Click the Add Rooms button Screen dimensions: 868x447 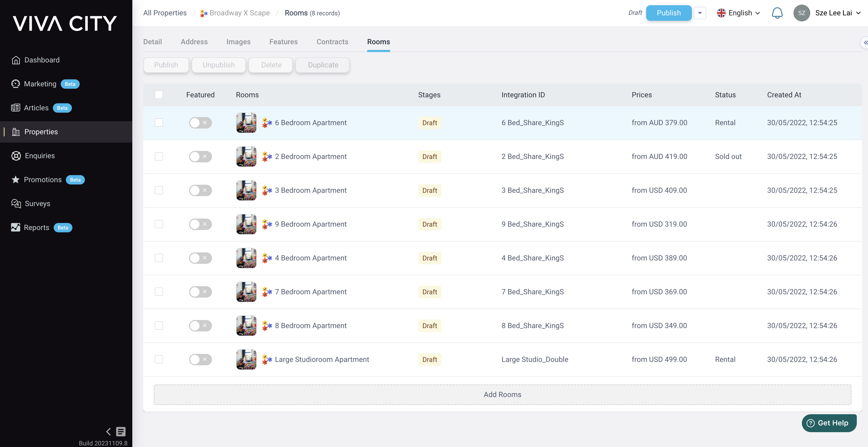[502, 394]
